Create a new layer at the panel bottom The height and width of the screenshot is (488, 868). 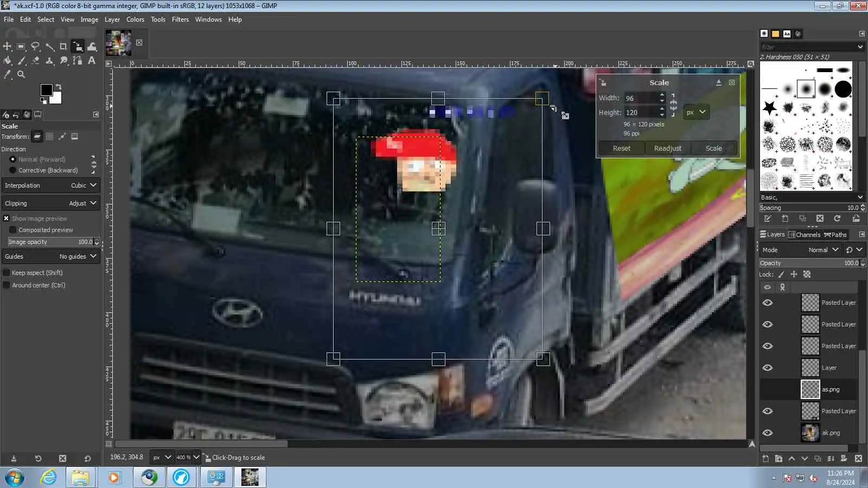pos(765,459)
